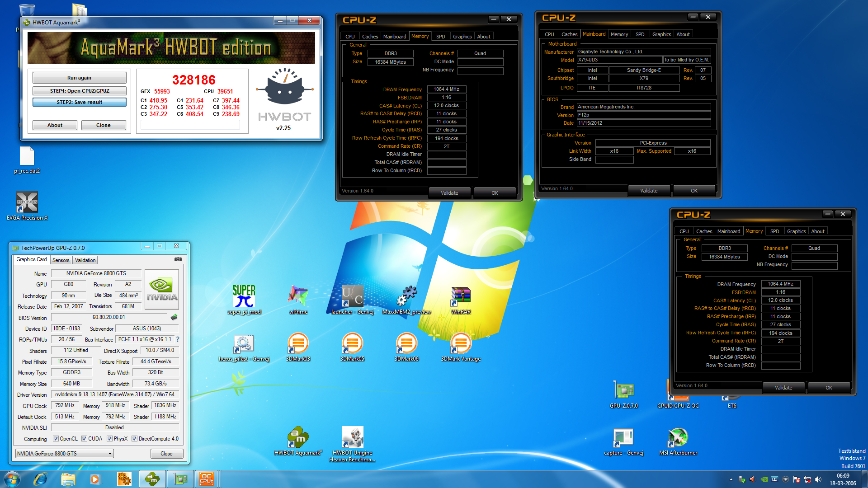Click the About button in Aquamark
The width and height of the screenshot is (868, 488).
click(55, 125)
